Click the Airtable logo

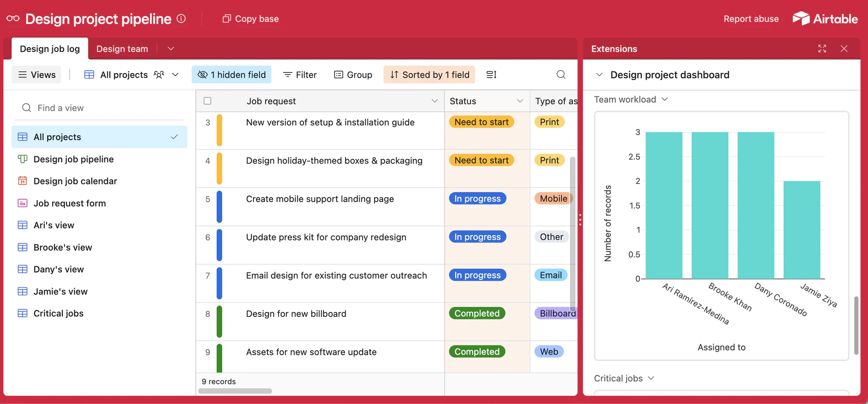click(x=825, y=19)
